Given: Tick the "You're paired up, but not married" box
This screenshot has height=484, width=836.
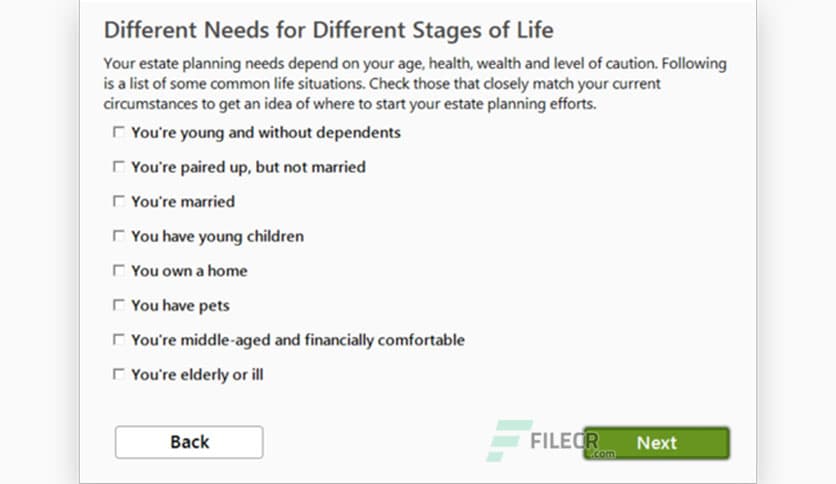Looking at the screenshot, I should click(119, 167).
